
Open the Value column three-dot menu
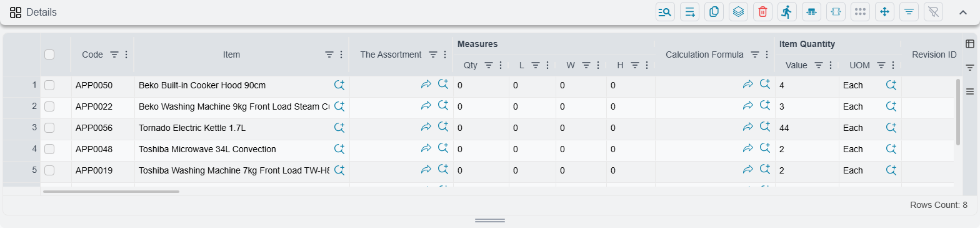(x=831, y=65)
